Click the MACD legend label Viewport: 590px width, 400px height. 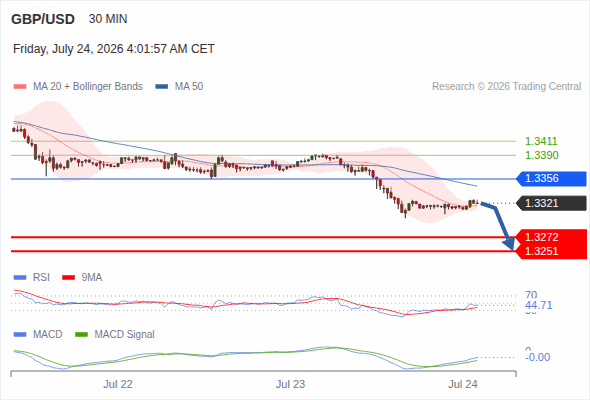point(48,334)
